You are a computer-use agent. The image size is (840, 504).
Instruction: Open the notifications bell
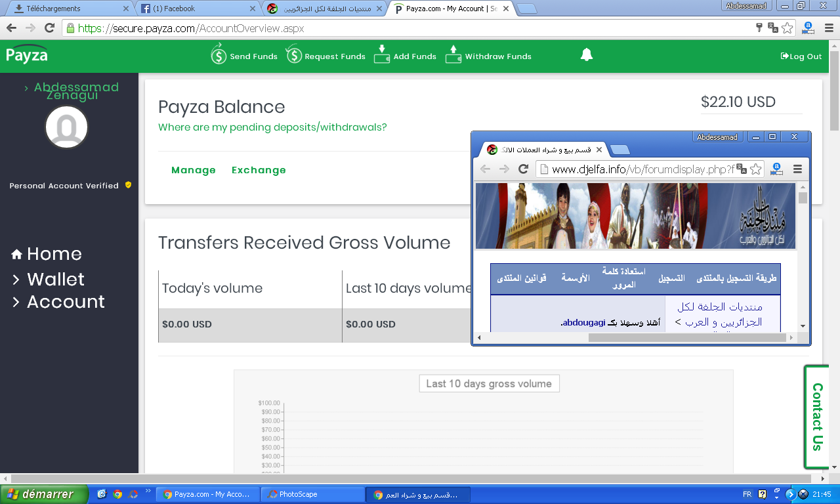coord(587,55)
